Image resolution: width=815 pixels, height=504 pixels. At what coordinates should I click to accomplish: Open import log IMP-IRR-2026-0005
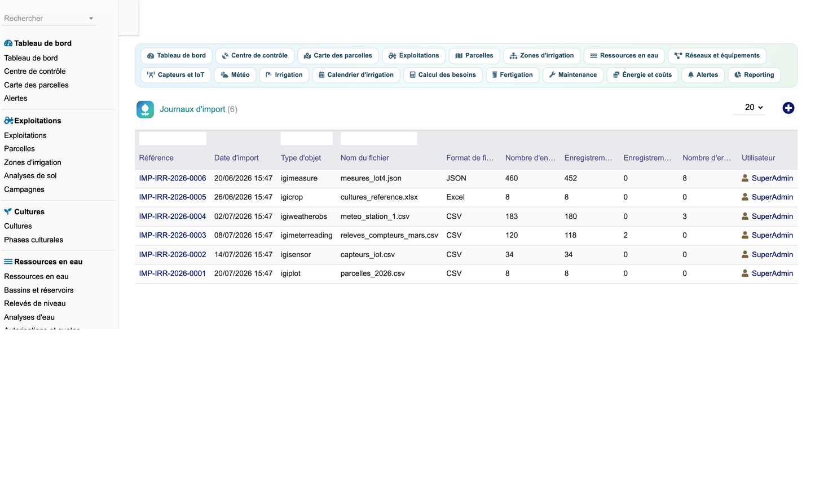point(173,197)
